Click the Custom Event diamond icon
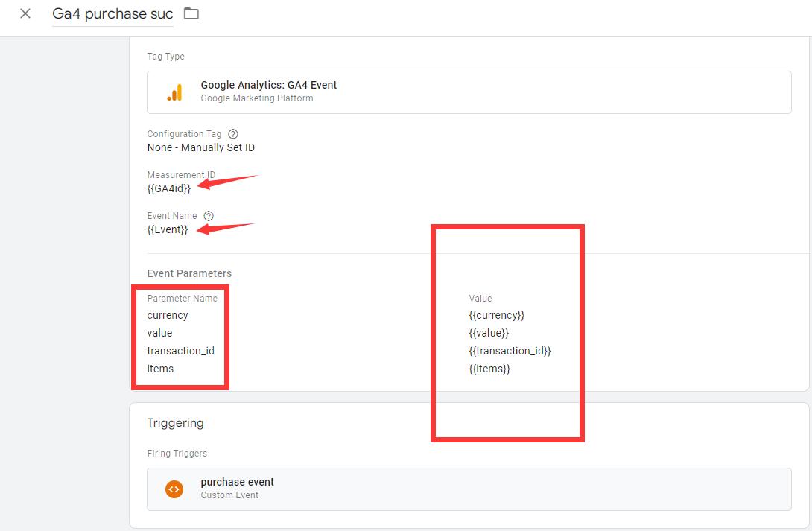812x531 pixels. pyautogui.click(x=174, y=489)
